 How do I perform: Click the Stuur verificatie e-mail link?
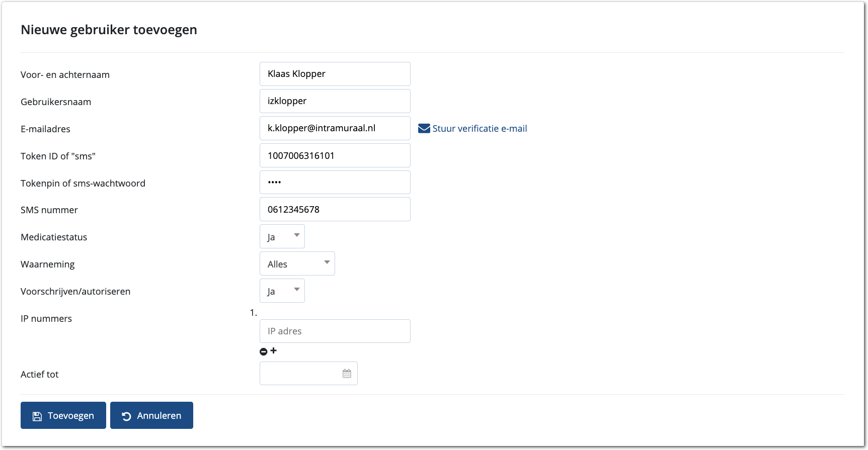tap(480, 129)
